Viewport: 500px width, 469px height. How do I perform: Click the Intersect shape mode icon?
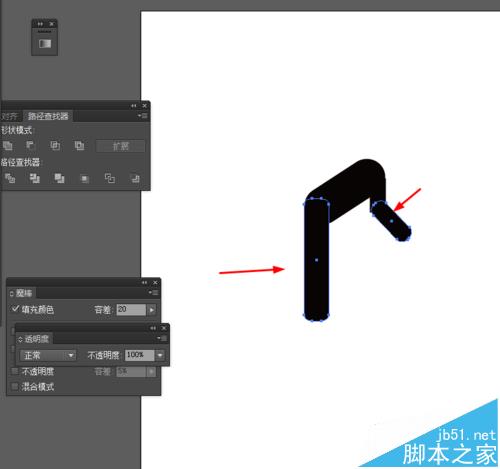pos(55,146)
